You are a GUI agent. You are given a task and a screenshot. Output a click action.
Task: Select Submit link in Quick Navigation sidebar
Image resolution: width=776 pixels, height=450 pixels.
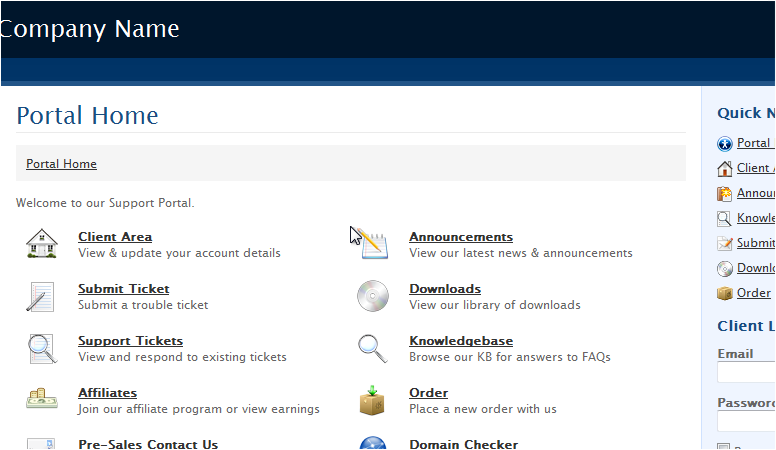[756, 243]
